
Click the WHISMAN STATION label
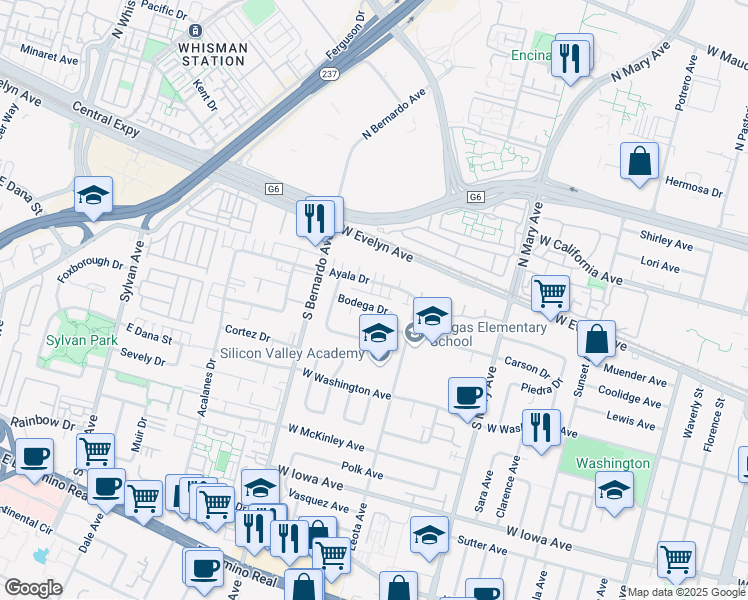[x=213, y=54]
